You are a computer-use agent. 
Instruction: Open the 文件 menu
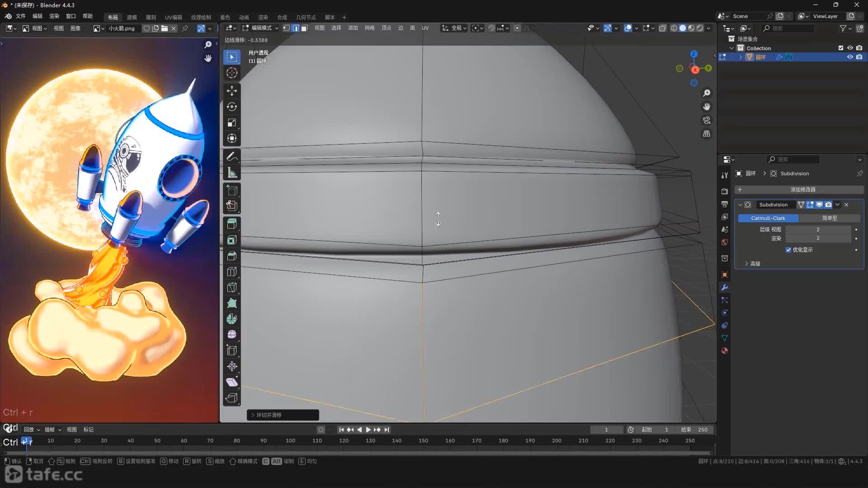pyautogui.click(x=20, y=16)
